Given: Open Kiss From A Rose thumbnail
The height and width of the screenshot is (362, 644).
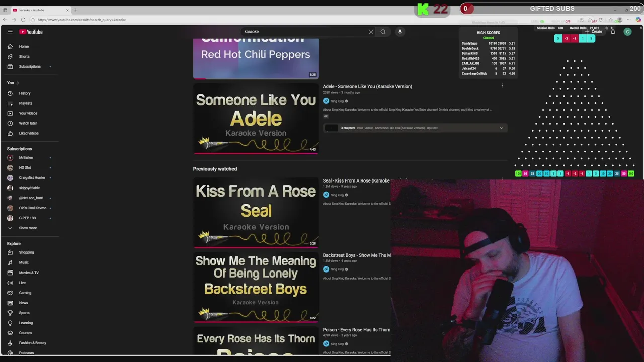Looking at the screenshot, I should [256, 213].
